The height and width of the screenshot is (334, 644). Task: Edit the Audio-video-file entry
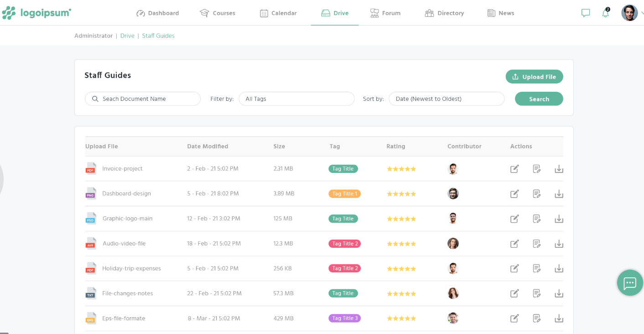[x=514, y=244]
